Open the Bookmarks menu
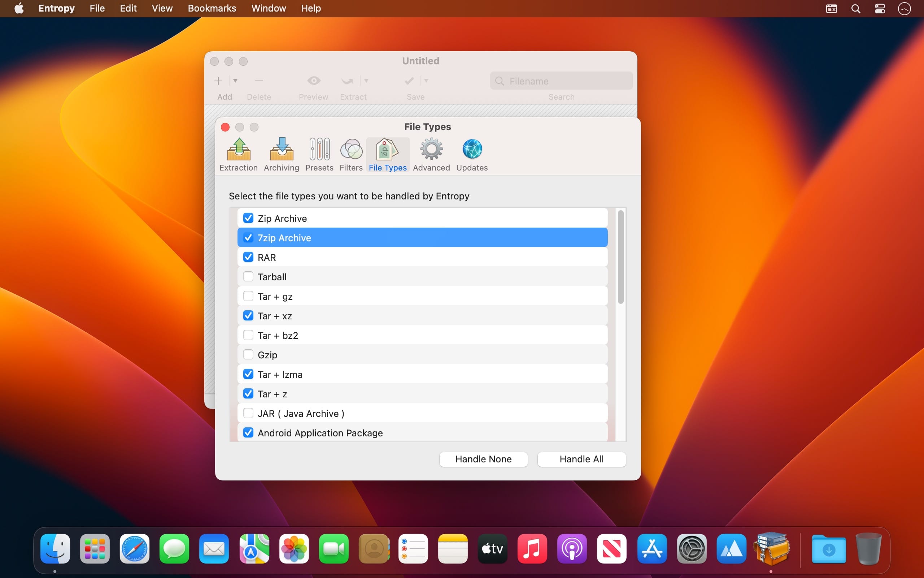The width and height of the screenshot is (924, 578). [212, 8]
